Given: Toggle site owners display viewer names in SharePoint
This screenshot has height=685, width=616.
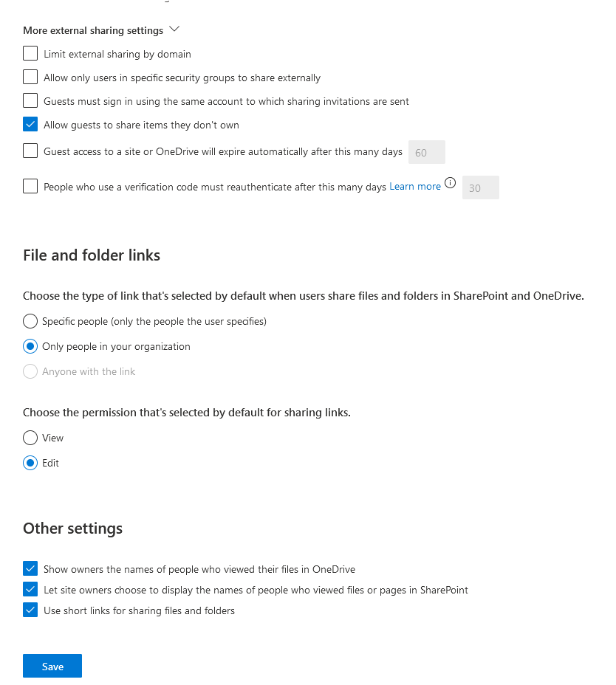Looking at the screenshot, I should (30, 590).
